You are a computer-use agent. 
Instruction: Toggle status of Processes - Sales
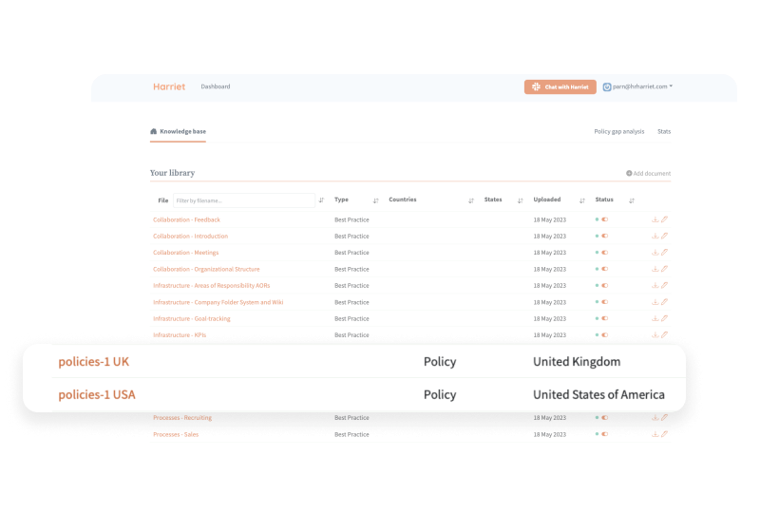(605, 434)
